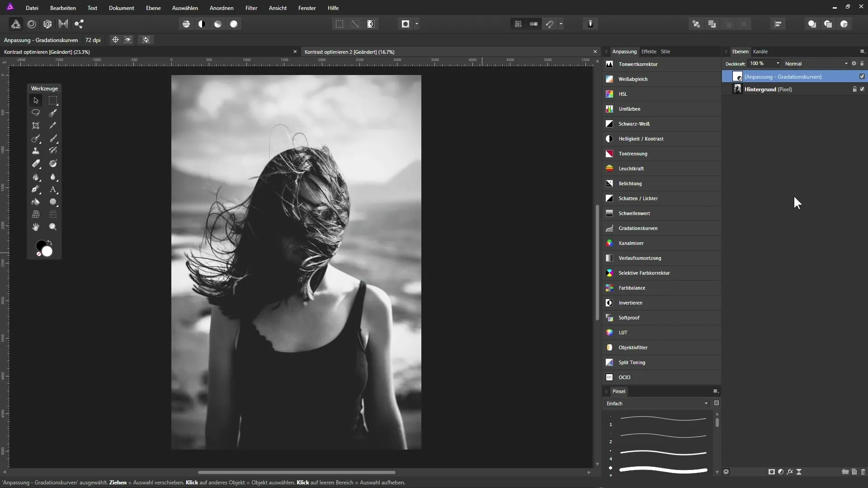Apply Auto White Balance from the toolbar
The width and height of the screenshot is (868, 488).
pos(234,24)
